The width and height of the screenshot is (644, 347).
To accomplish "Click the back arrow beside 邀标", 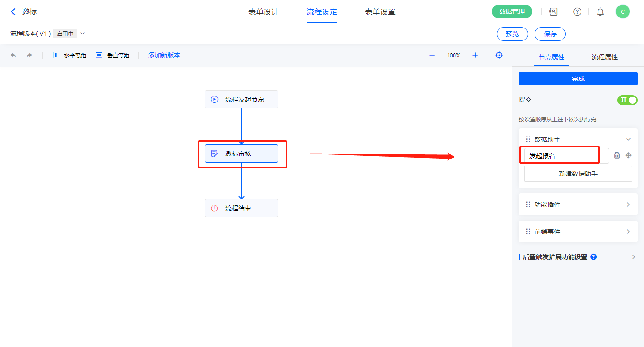I will pyautogui.click(x=13, y=12).
